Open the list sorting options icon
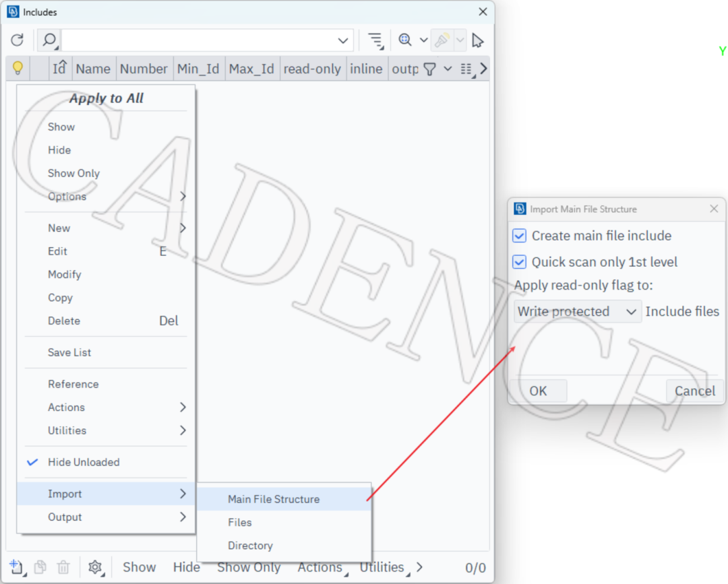 [x=375, y=41]
